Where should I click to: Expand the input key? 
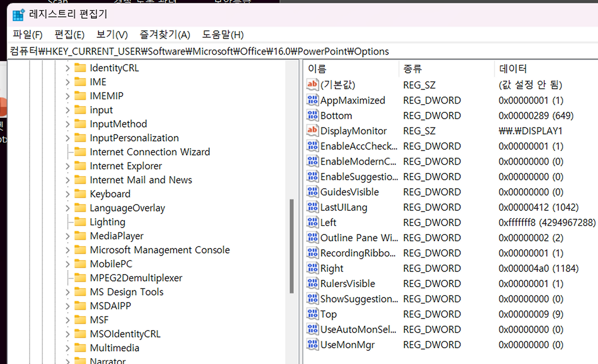click(67, 110)
